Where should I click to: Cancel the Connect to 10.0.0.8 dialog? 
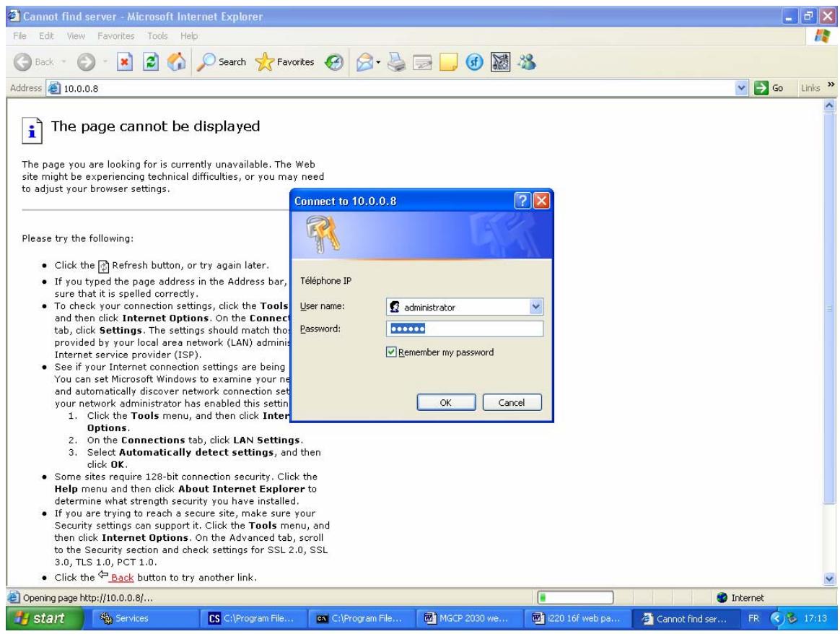tap(512, 402)
